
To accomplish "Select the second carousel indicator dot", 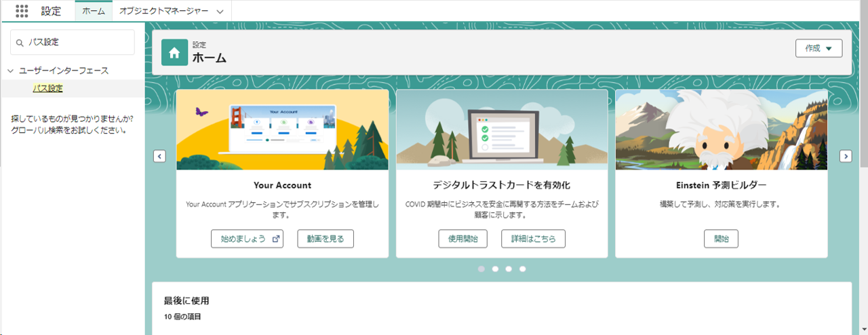I will pos(495,269).
